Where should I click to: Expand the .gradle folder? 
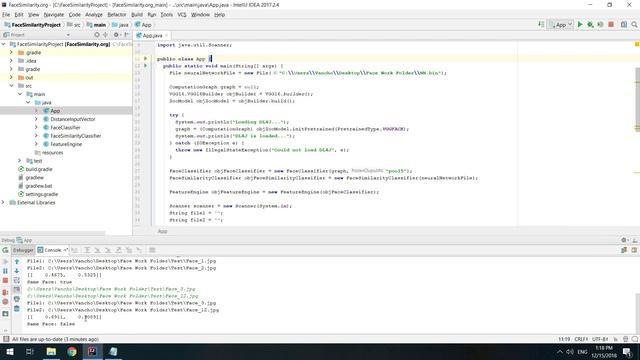point(11,53)
